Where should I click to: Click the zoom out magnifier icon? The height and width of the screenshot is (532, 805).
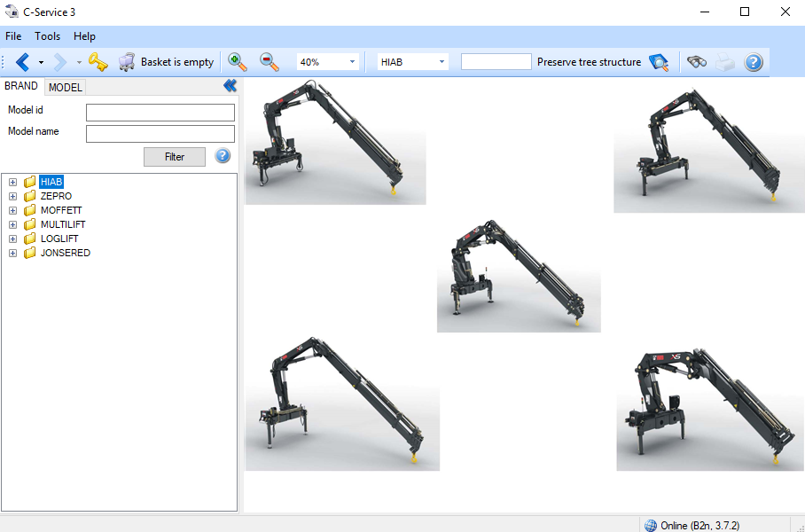coord(270,62)
